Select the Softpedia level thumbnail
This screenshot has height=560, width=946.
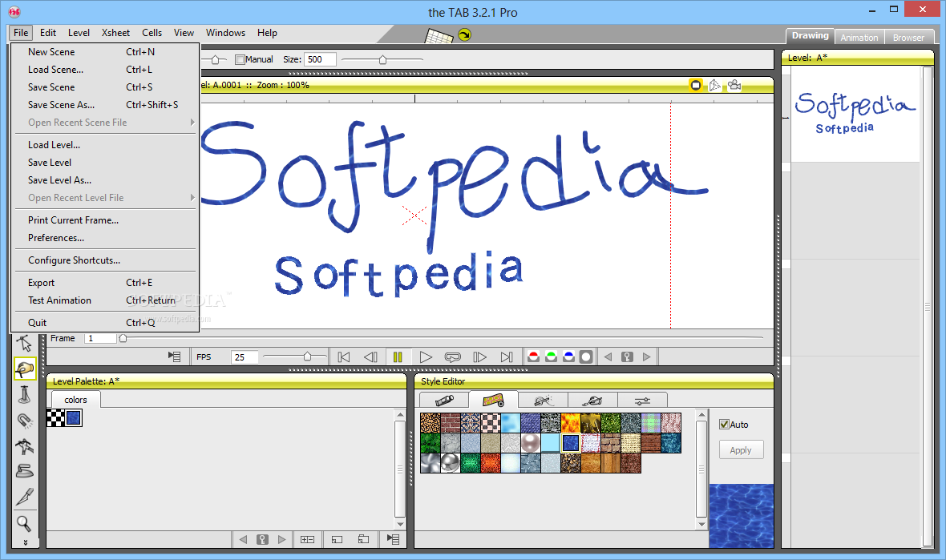855,113
